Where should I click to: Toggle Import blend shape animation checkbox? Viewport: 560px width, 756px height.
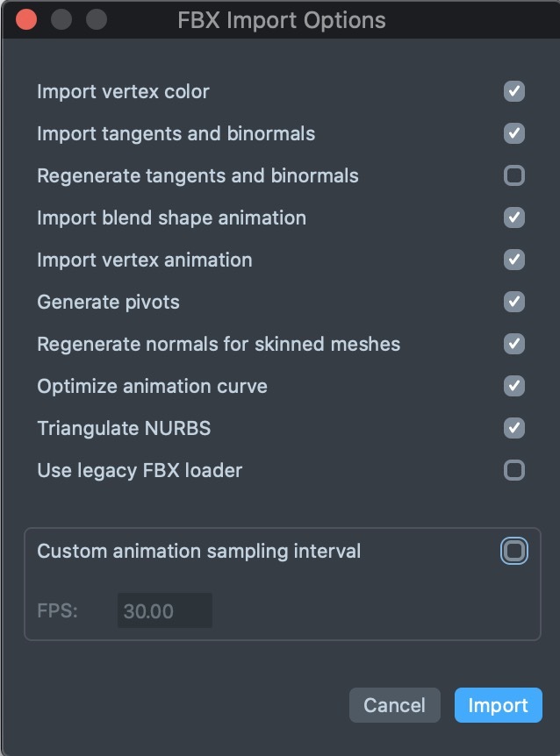[x=514, y=218]
